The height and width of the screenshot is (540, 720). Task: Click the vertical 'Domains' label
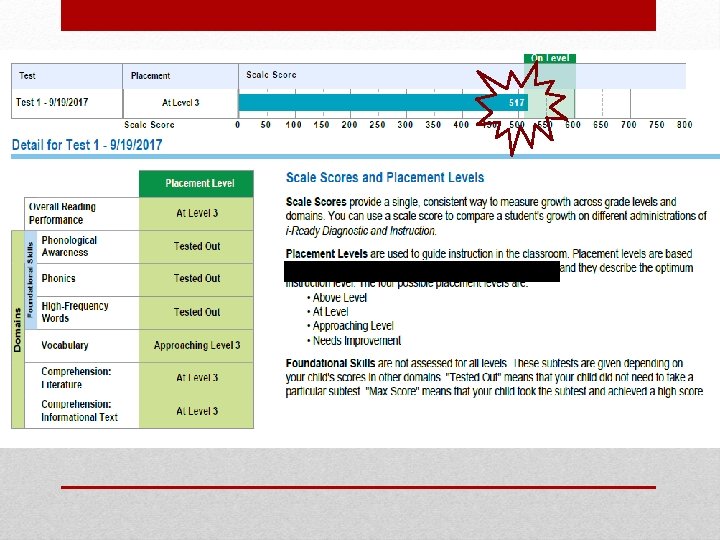17,330
